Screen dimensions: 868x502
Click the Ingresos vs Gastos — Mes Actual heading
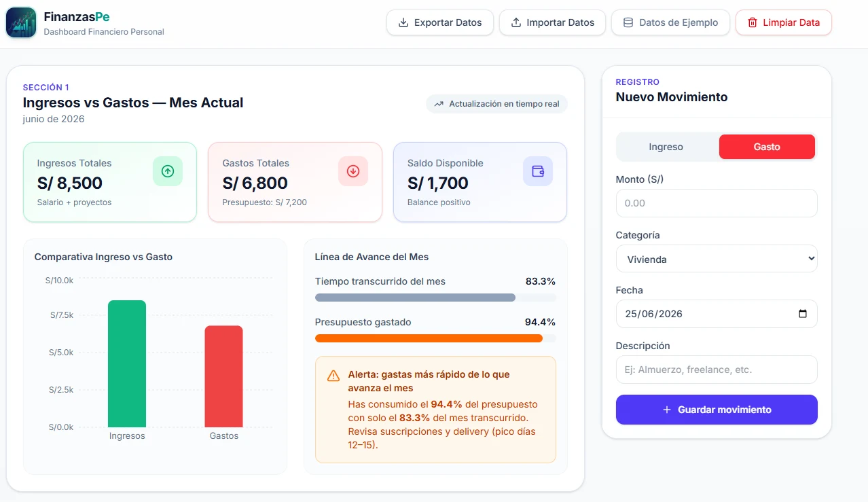coord(133,103)
